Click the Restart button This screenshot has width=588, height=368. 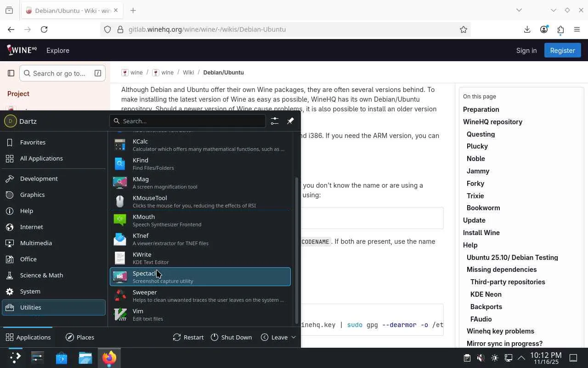[188, 337]
